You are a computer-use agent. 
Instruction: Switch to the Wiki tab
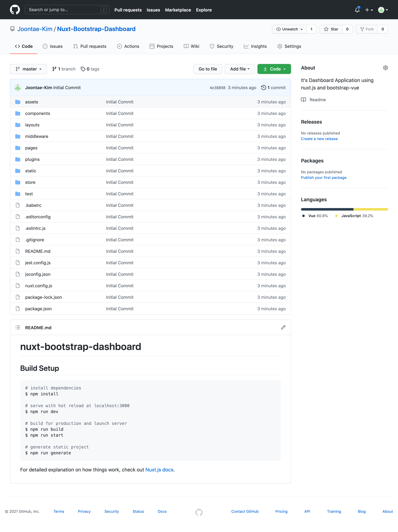[x=191, y=46]
